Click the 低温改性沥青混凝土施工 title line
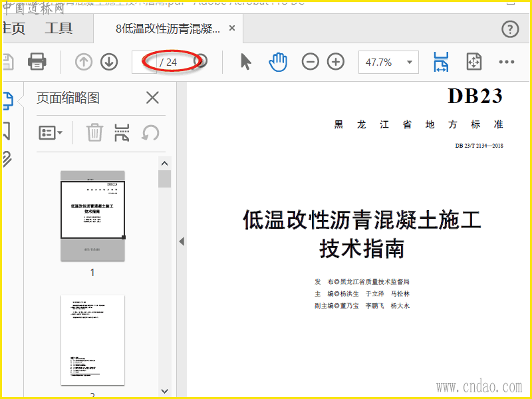The image size is (532, 399). 362,219
